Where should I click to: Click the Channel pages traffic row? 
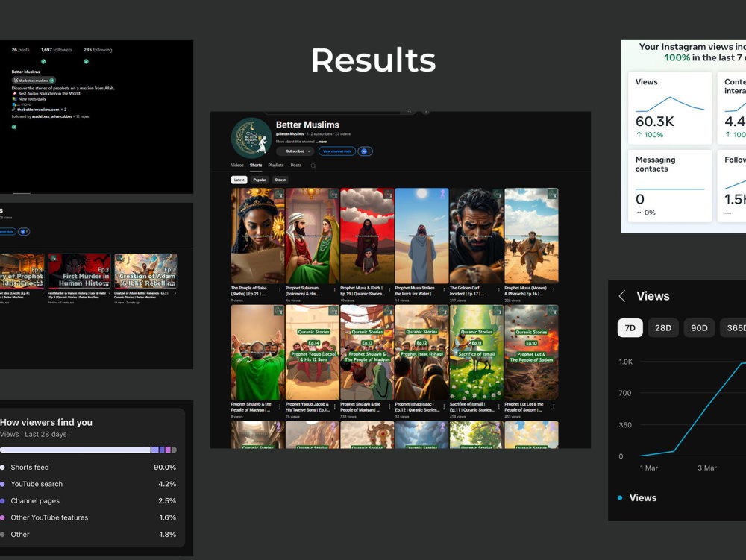click(88, 501)
